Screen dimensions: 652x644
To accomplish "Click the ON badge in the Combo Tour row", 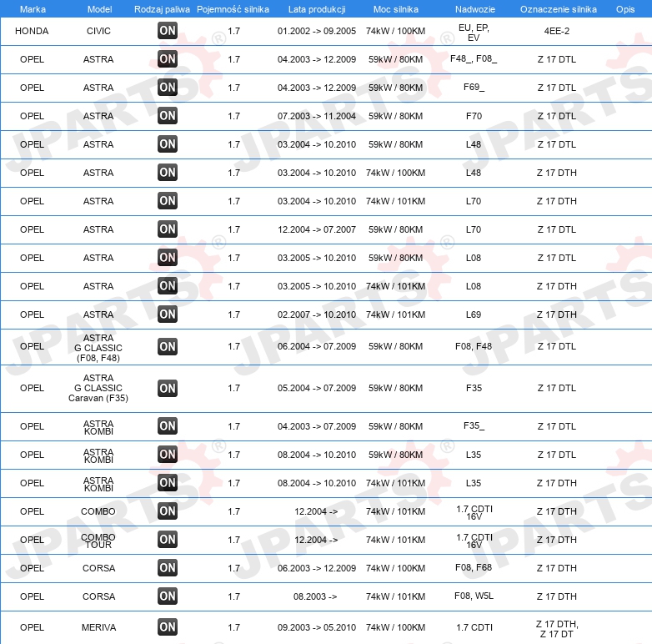I will click(168, 540).
